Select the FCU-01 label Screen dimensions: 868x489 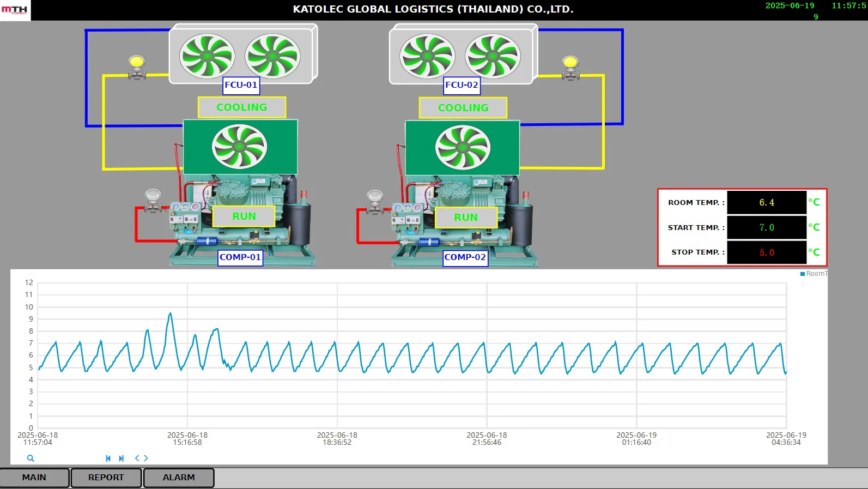tap(241, 85)
